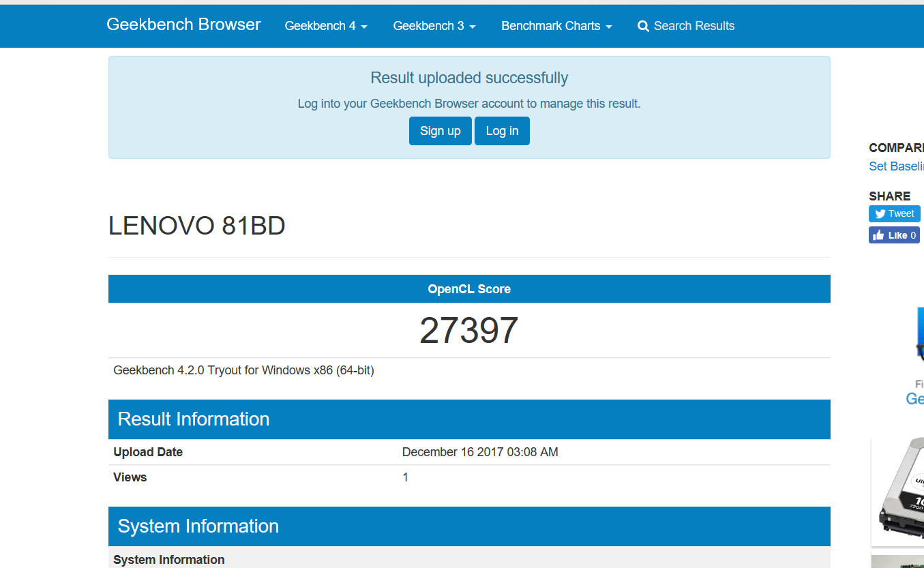Click the LENOVO 81BD heading
Viewport: 924px width, 568px height.
point(197,226)
